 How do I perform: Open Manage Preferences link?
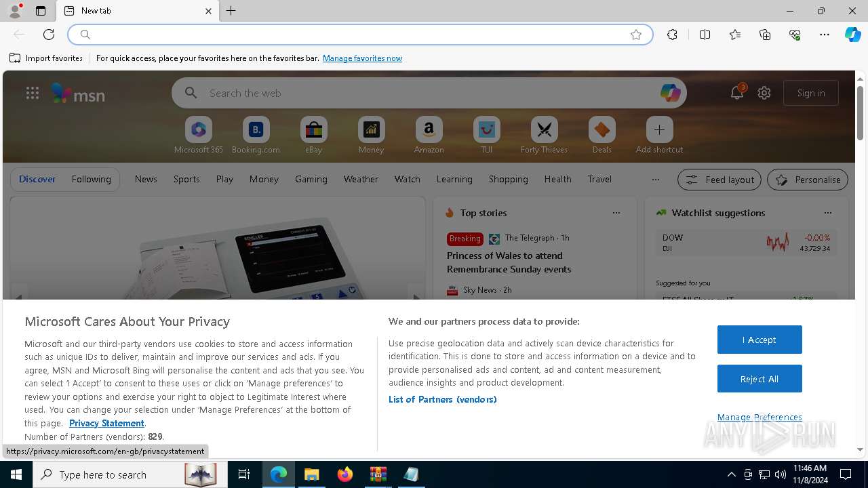coord(759,417)
